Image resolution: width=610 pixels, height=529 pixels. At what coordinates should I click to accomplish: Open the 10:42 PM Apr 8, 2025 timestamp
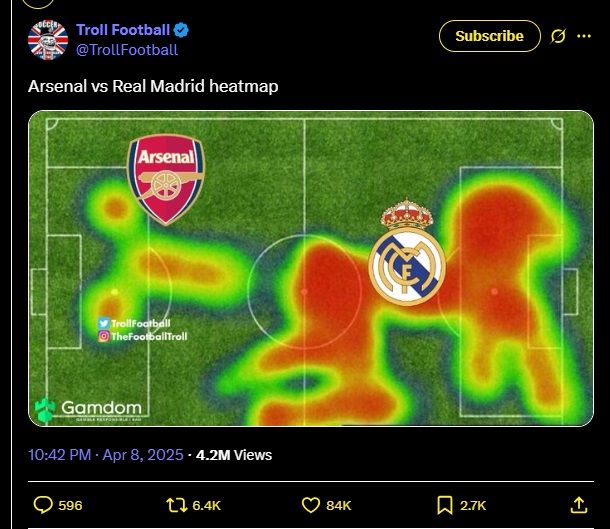point(105,455)
